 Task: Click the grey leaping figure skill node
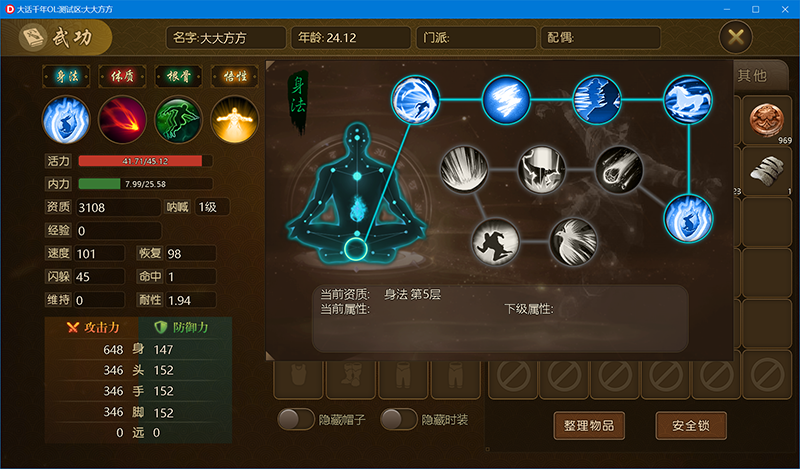(495, 242)
